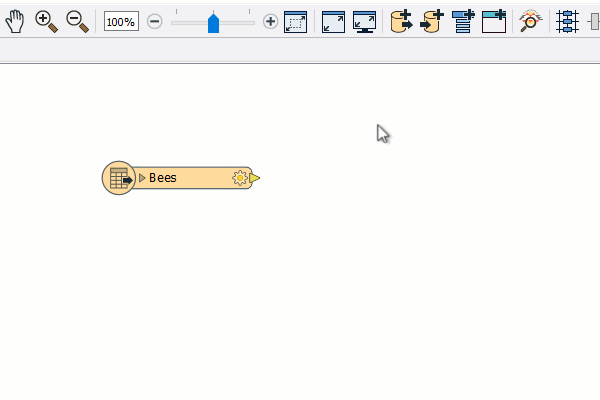The height and width of the screenshot is (400, 600).
Task: Add a Transformer from the toolbar
Action: [x=463, y=21]
